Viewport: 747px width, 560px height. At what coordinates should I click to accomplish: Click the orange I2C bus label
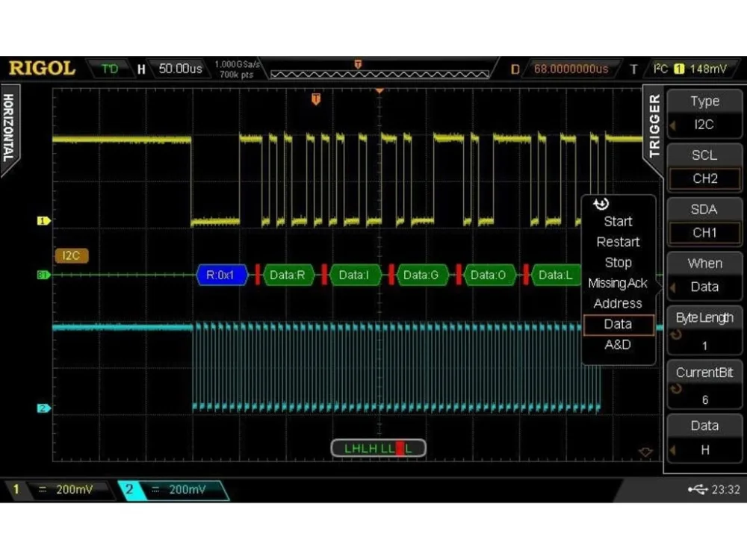[x=72, y=255]
